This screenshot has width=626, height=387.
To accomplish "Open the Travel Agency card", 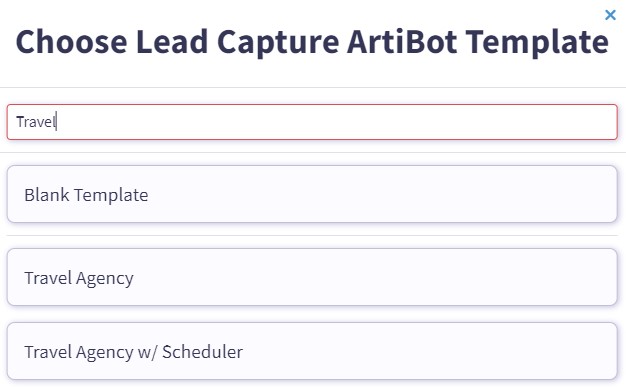I will coord(312,277).
